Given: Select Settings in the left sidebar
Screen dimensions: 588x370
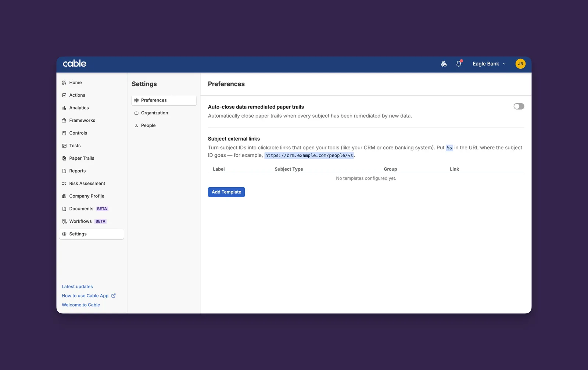Looking at the screenshot, I should (x=92, y=234).
